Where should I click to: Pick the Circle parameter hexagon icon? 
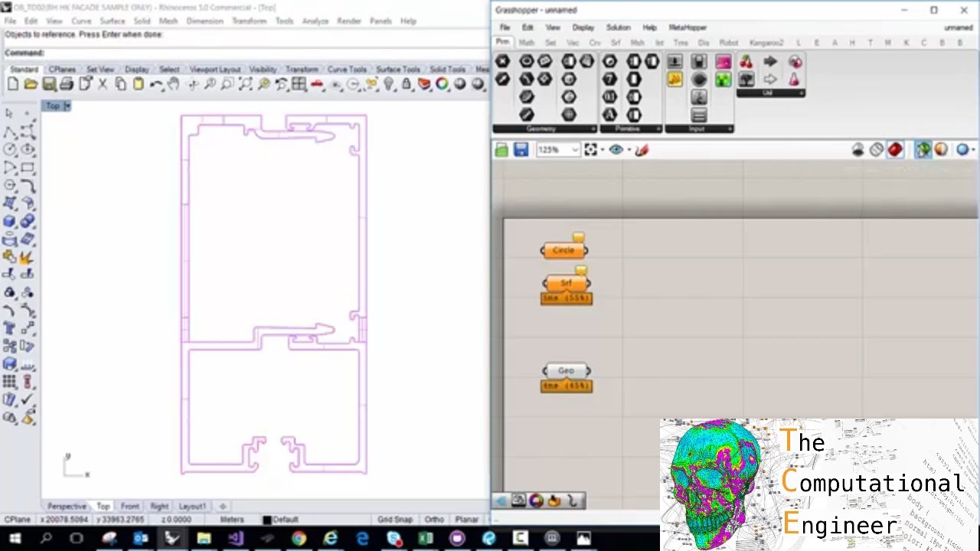527,61
